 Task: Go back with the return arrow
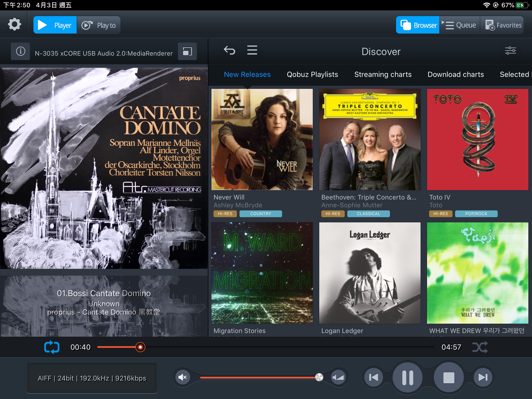click(229, 50)
